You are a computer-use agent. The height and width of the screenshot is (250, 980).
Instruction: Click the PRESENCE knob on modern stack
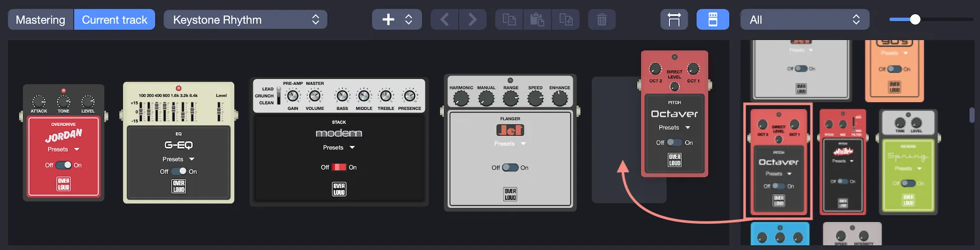point(410,95)
